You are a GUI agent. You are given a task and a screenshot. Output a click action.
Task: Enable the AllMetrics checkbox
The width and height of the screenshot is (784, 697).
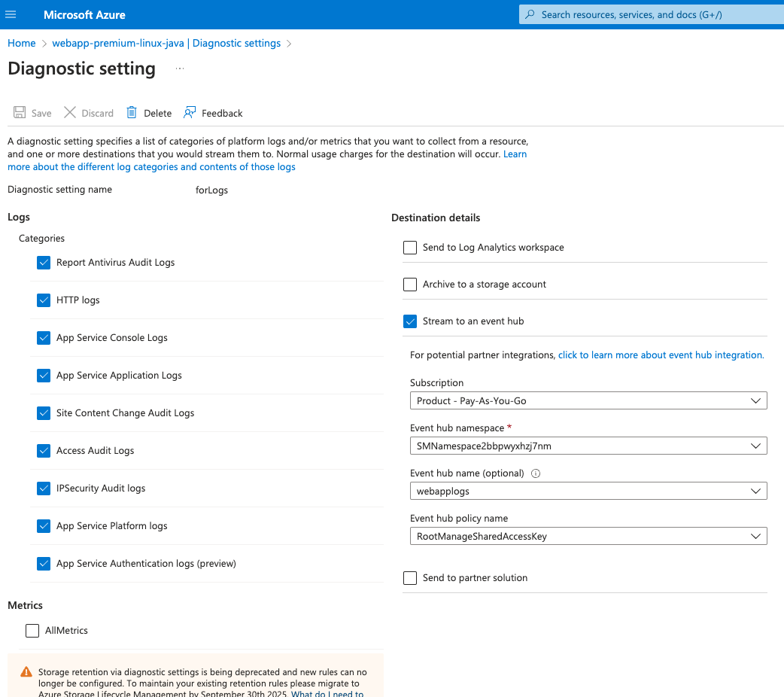[32, 631]
